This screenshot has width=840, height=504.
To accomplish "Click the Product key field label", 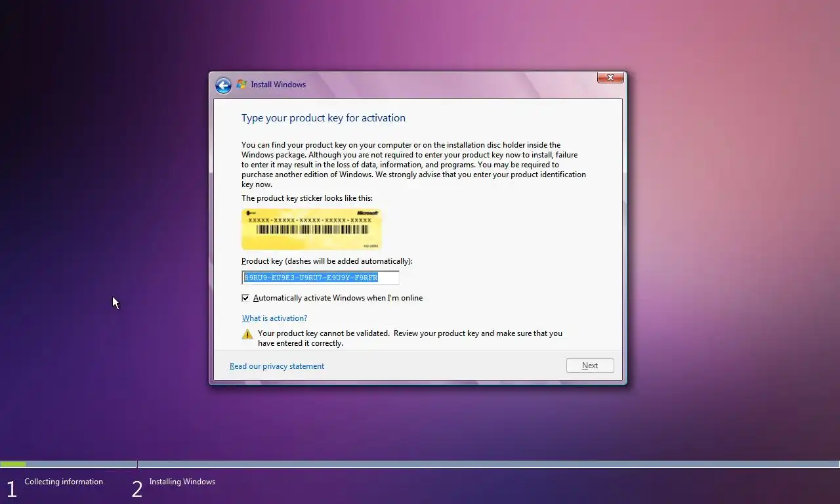I will coord(327,261).
